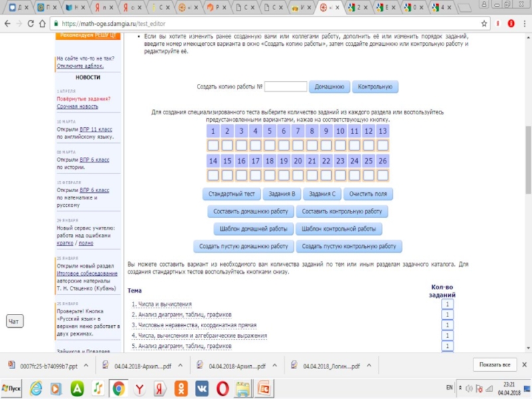
Task: Tick the box under section number 13
Action: click(382, 146)
